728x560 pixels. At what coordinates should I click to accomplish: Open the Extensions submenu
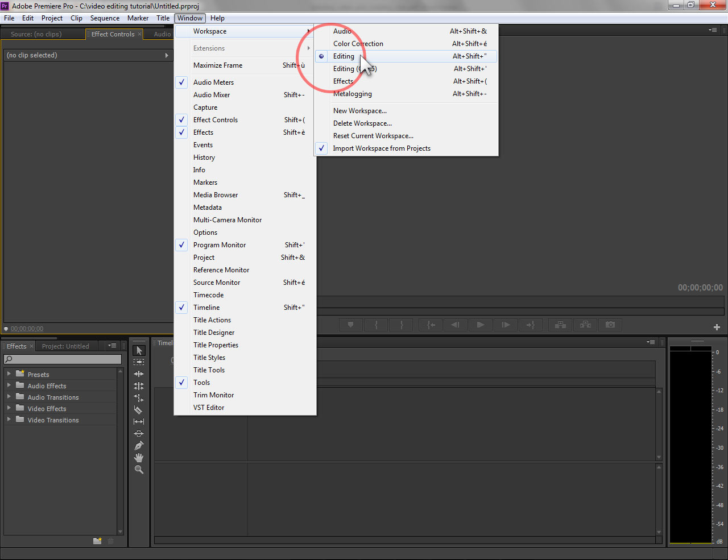tap(245, 48)
